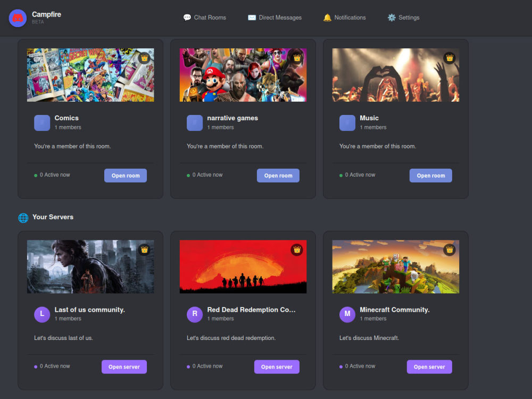Click the Red Dead Redemption banner image
Viewport: 532px width, 399px height.
point(243,267)
